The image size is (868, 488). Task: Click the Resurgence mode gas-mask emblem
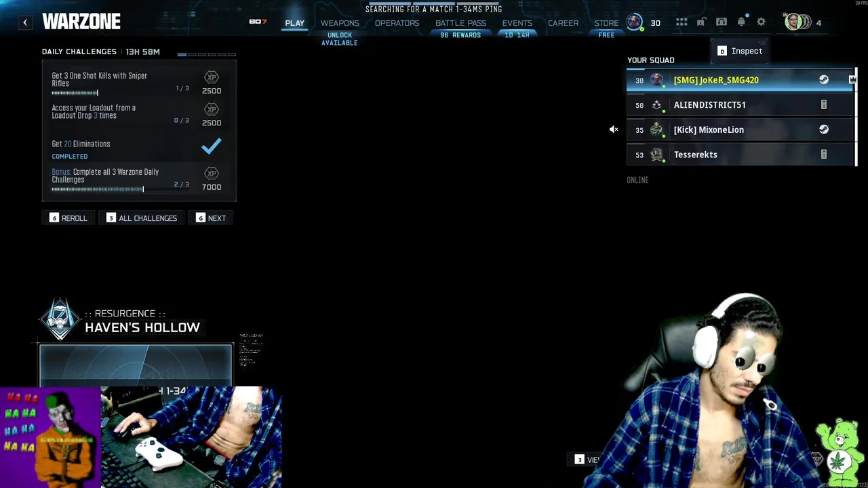coord(60,319)
